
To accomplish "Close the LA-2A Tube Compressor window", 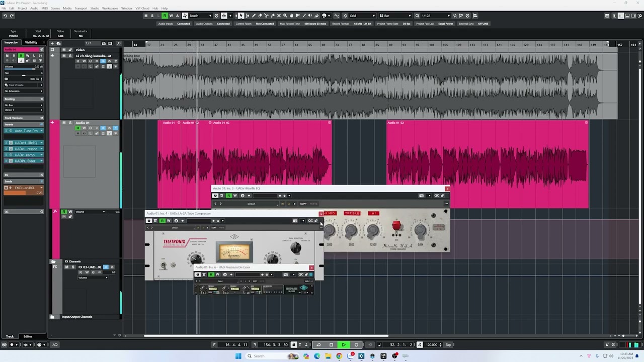I will [x=321, y=214].
